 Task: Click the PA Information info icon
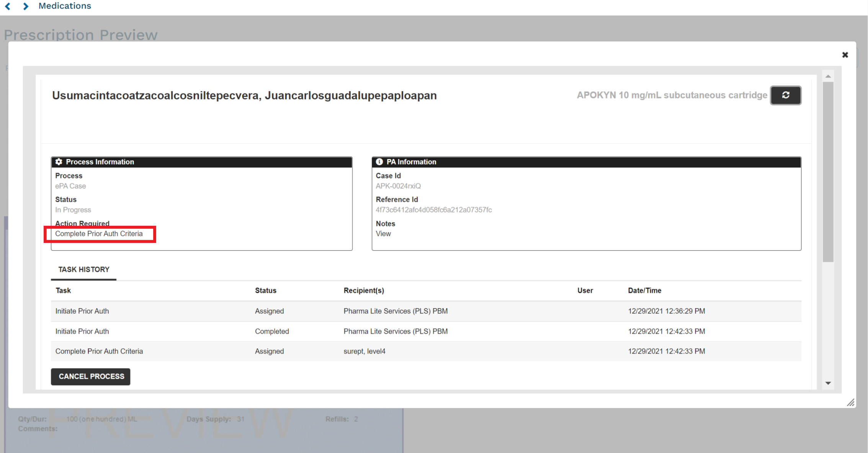379,162
